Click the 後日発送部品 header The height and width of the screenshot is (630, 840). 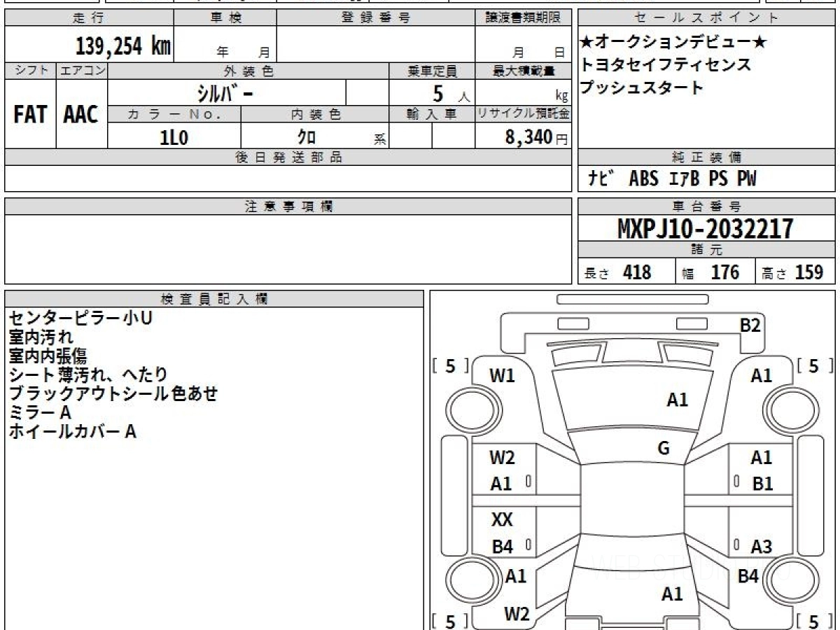coord(288,157)
